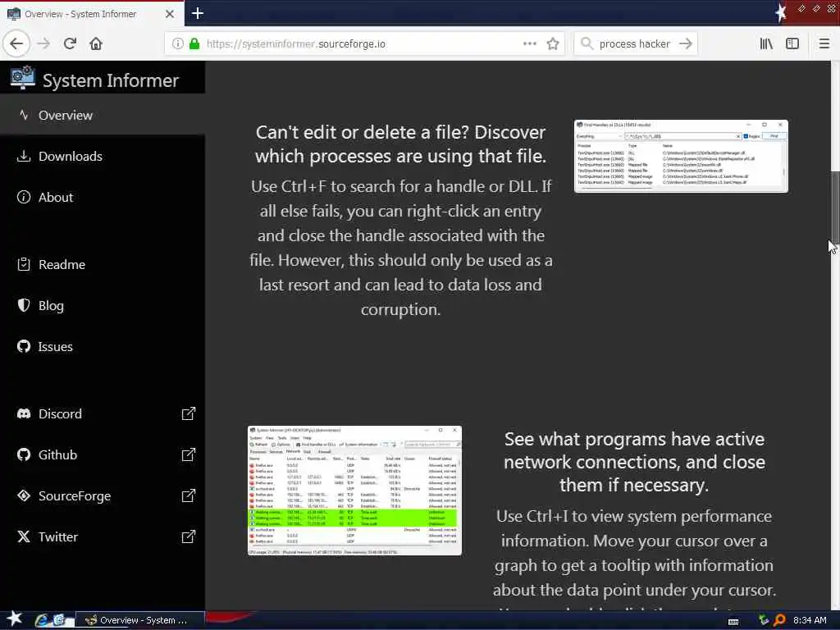Click the System Informer logo icon
Viewport: 840px width, 630px height.
(22, 78)
